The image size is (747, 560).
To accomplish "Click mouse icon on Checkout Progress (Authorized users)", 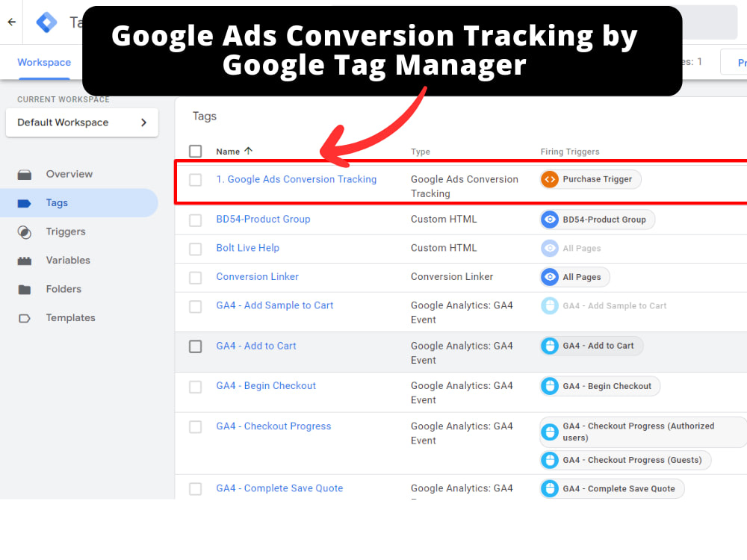I will pyautogui.click(x=550, y=432).
